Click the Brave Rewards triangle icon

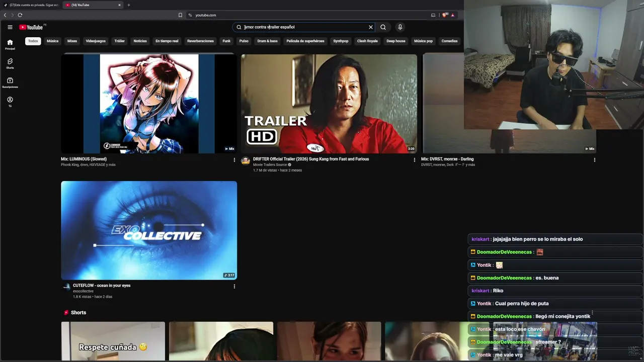[x=453, y=15]
